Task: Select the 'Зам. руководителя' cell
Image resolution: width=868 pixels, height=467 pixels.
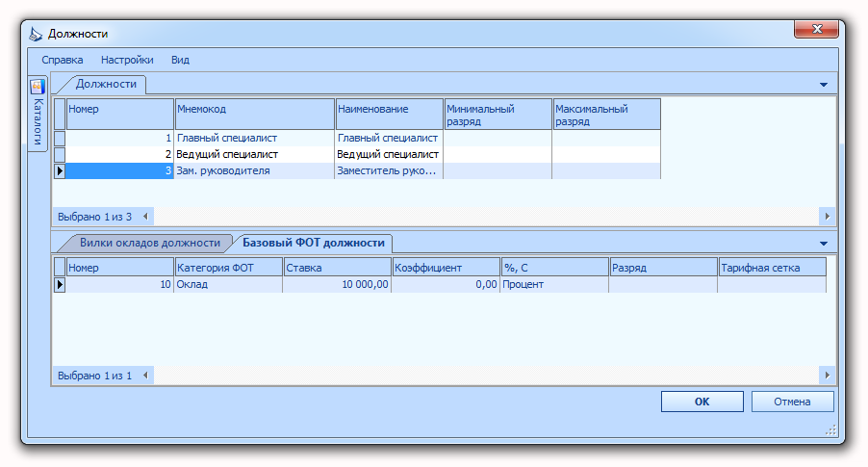Action: point(254,170)
